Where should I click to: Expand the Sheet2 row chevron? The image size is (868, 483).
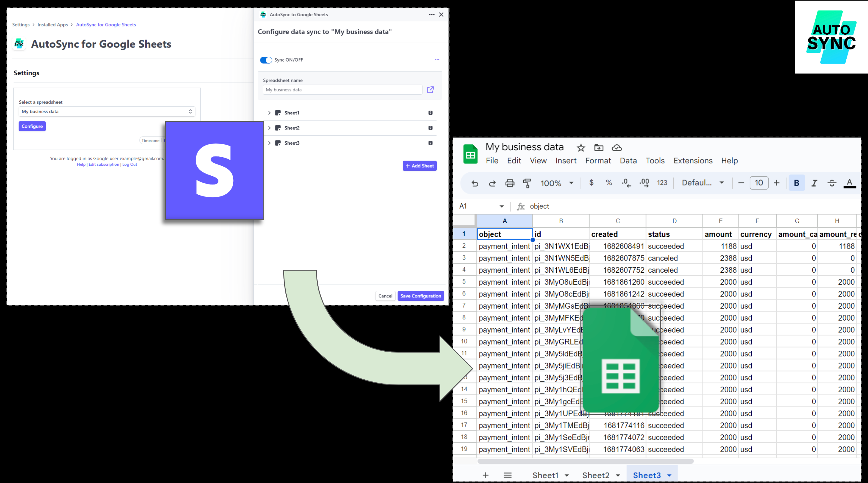tap(269, 128)
